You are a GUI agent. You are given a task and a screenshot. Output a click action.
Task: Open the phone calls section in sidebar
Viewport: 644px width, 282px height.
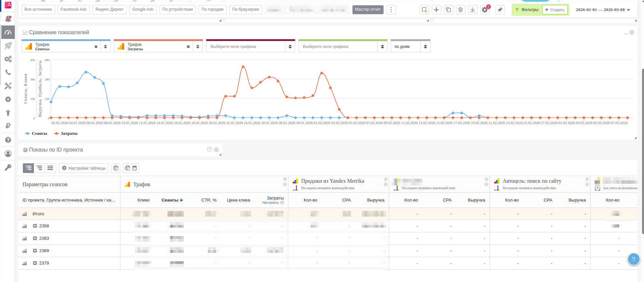pos(8,72)
